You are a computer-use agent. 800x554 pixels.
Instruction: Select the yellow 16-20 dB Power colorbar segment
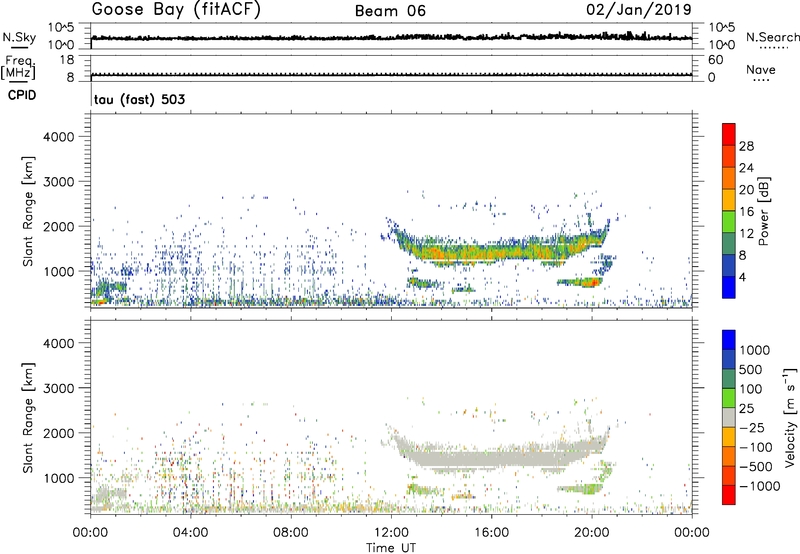tap(729, 200)
